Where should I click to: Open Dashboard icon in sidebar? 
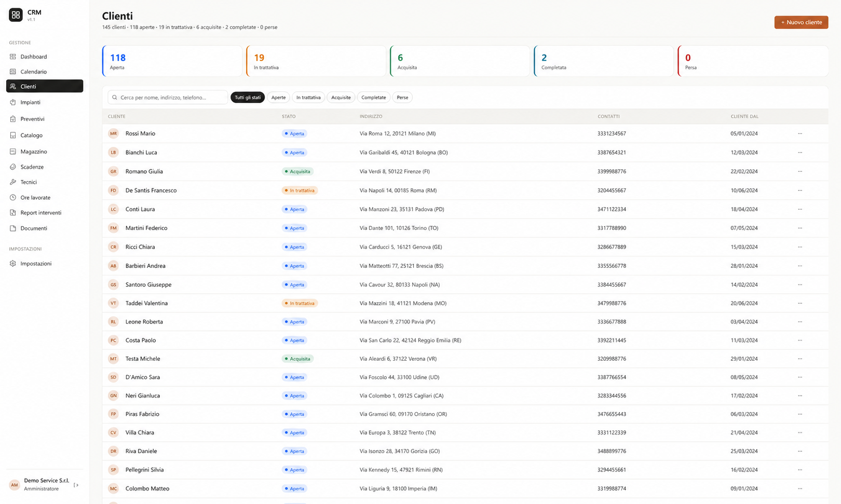point(13,57)
